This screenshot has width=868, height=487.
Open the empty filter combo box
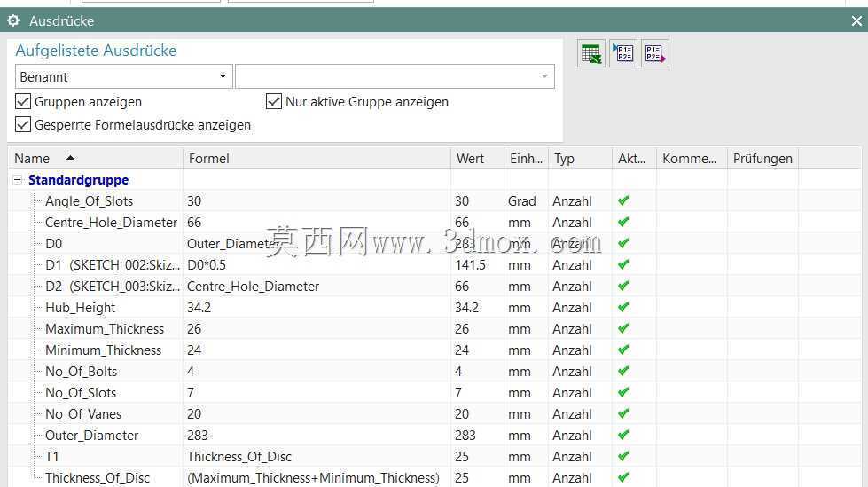[x=395, y=76]
